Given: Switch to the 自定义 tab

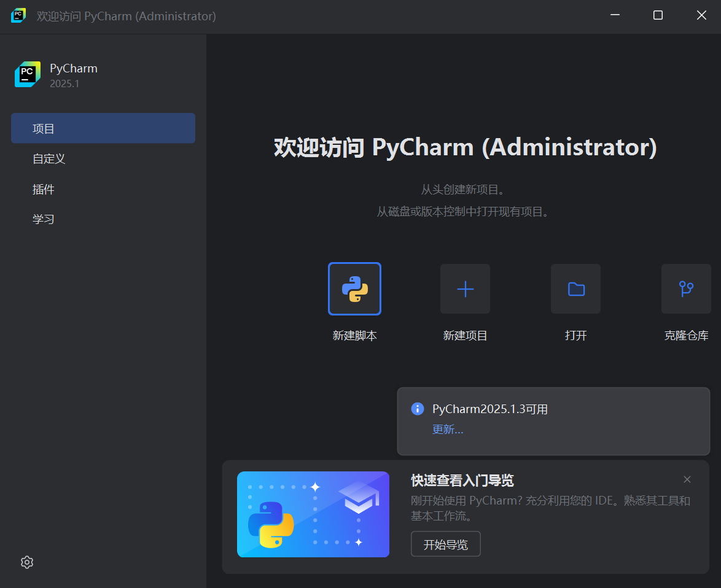Looking at the screenshot, I should coord(103,158).
